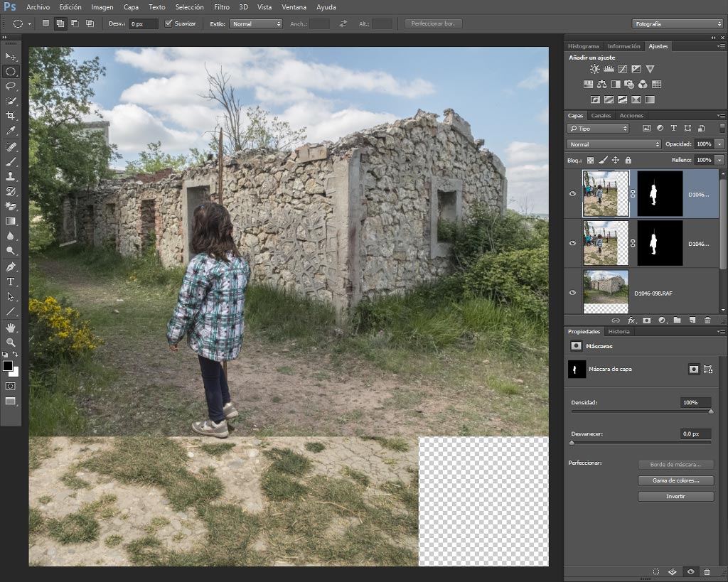Click the Desv. feather input field
Image resolution: width=728 pixels, height=582 pixels.
coord(144,23)
